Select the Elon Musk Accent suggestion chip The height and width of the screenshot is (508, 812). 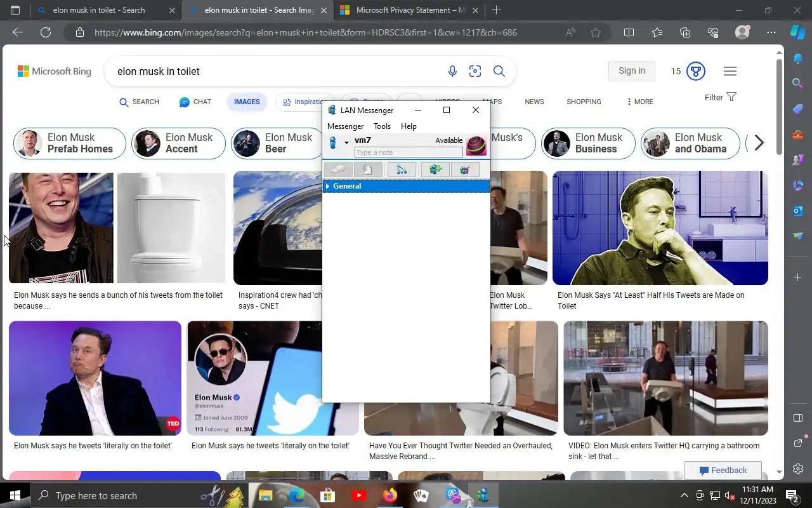pos(178,143)
